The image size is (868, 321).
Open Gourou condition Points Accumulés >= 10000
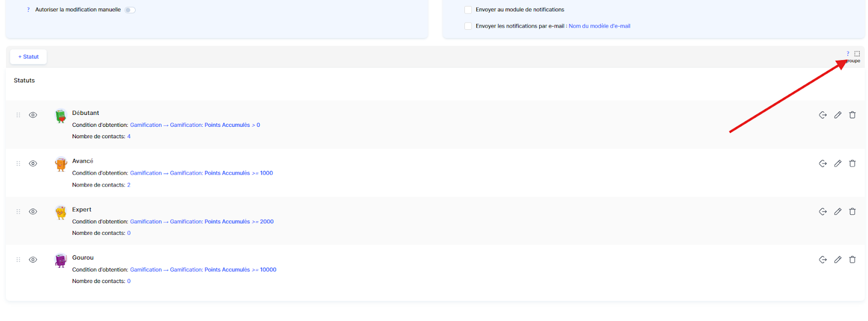click(203, 270)
